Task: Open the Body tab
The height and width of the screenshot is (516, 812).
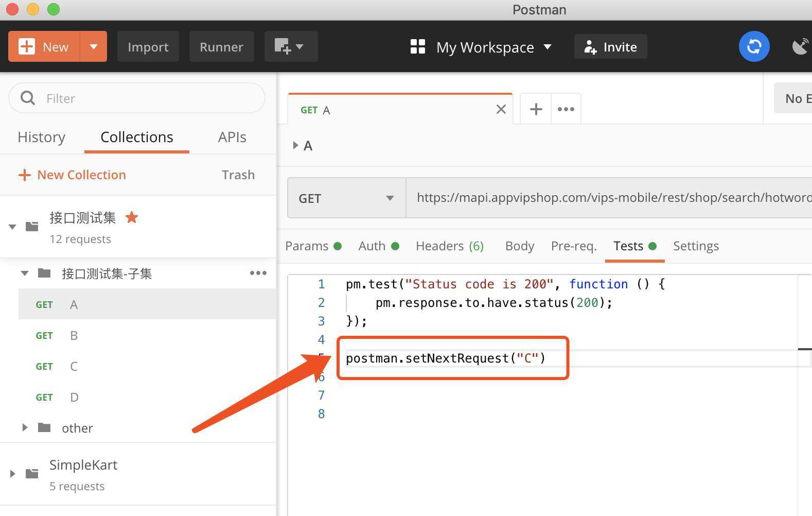Action: pyautogui.click(x=520, y=246)
